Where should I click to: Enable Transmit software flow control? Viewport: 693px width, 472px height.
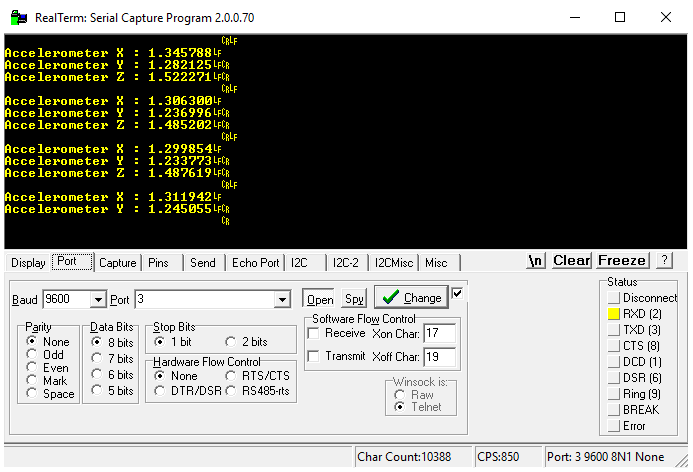click(314, 356)
